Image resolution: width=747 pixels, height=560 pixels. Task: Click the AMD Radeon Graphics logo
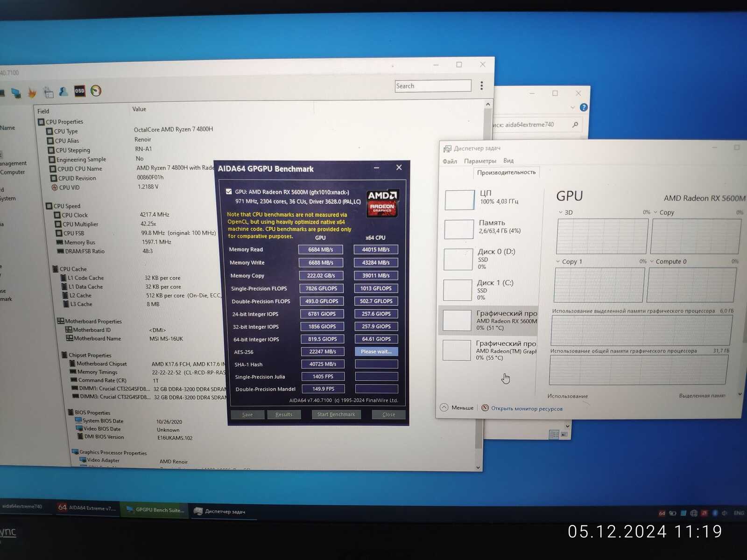tap(382, 203)
